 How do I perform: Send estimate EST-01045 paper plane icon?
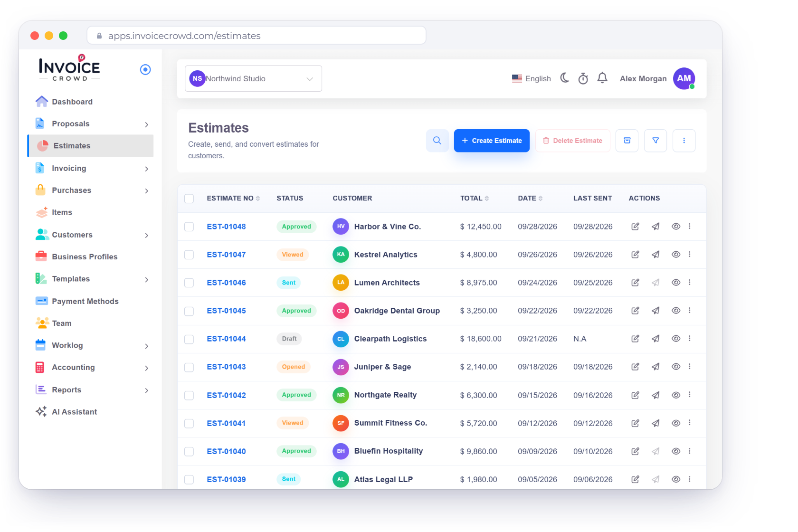pyautogui.click(x=655, y=311)
